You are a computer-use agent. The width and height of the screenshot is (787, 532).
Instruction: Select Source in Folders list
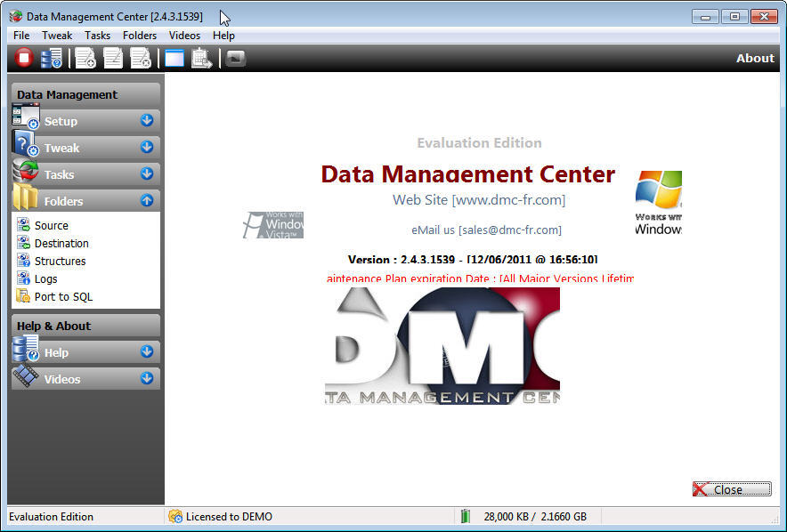pos(52,226)
